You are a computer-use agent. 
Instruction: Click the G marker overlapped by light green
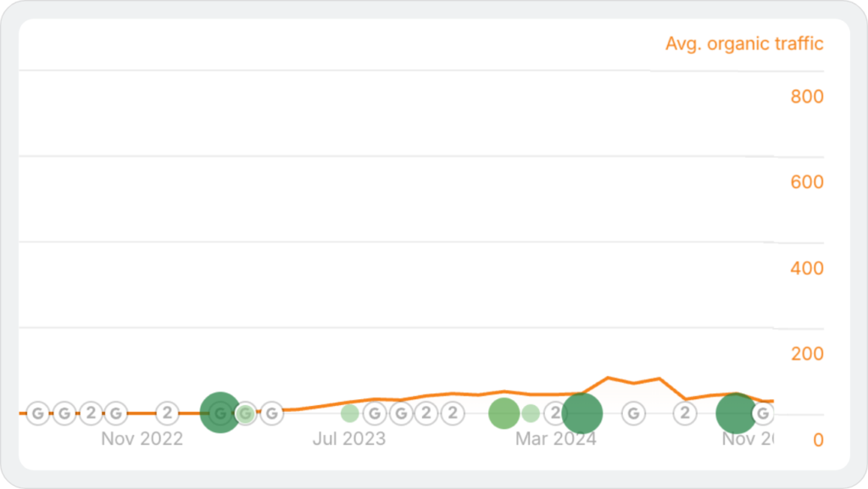coord(246,414)
